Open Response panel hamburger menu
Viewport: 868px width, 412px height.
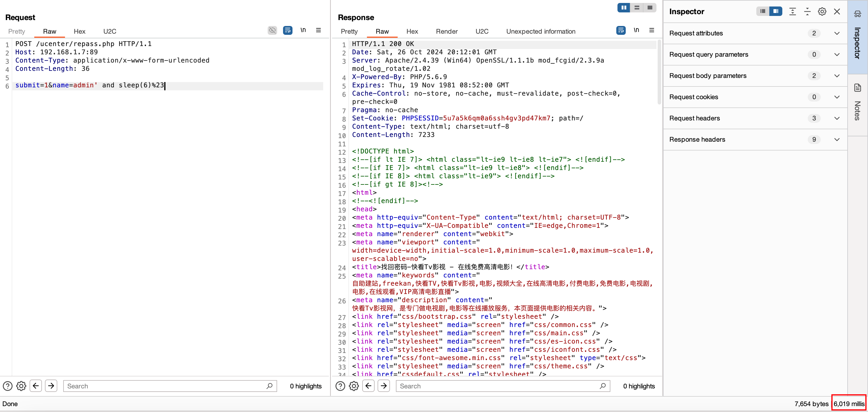[x=652, y=30]
